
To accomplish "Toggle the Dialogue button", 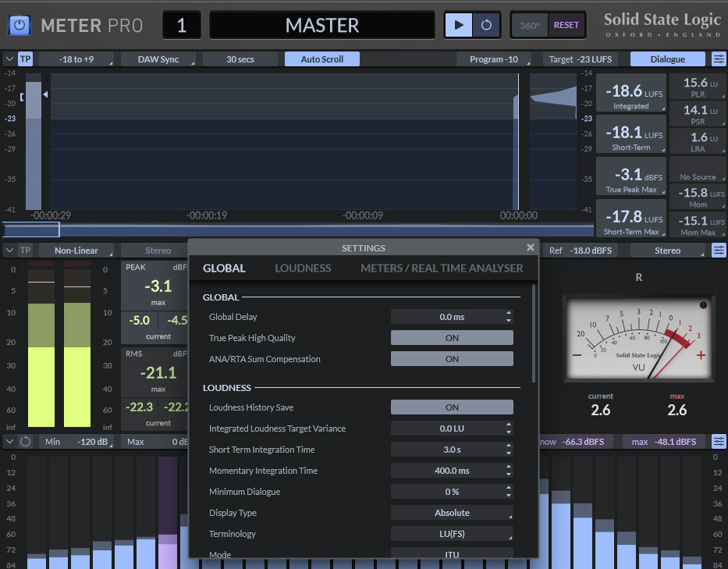I will [x=667, y=59].
